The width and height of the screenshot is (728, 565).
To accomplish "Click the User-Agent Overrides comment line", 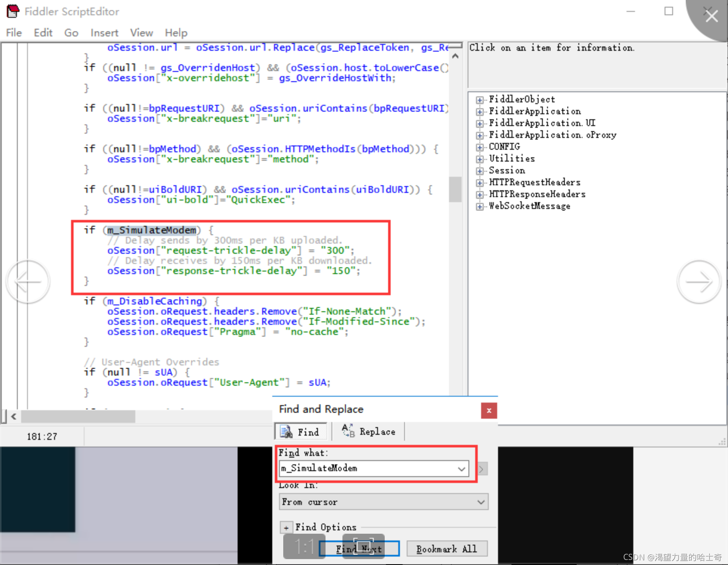I will pos(151,362).
